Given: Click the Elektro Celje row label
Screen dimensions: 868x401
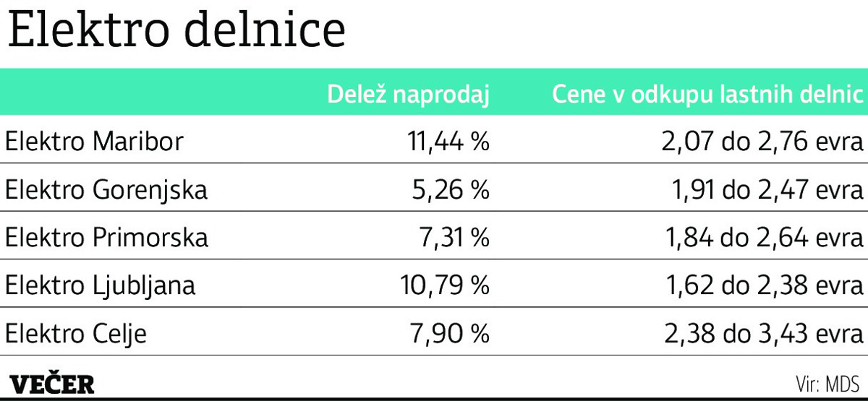Looking at the screenshot, I should 76,335.
